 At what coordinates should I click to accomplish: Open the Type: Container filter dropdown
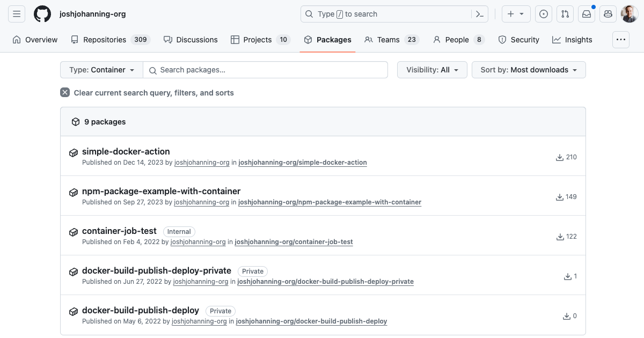(x=102, y=70)
